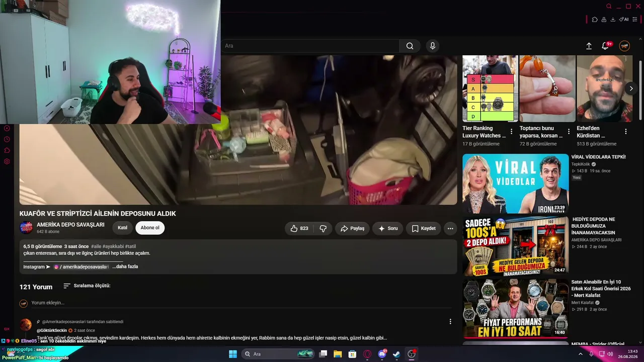
Task: Open options for Toptancı bunu yaparsa short
Action: tap(569, 132)
